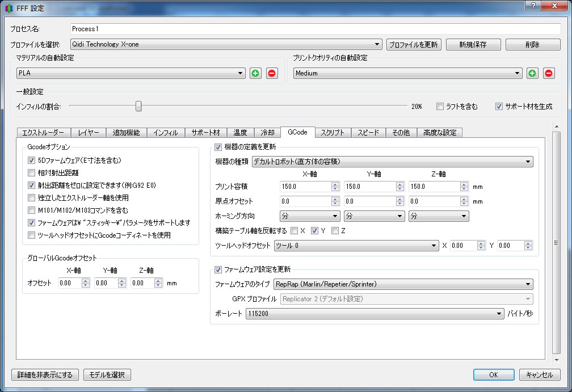Open the 高度な設定 tab
Image resolution: width=572 pixels, height=392 pixels.
click(440, 133)
